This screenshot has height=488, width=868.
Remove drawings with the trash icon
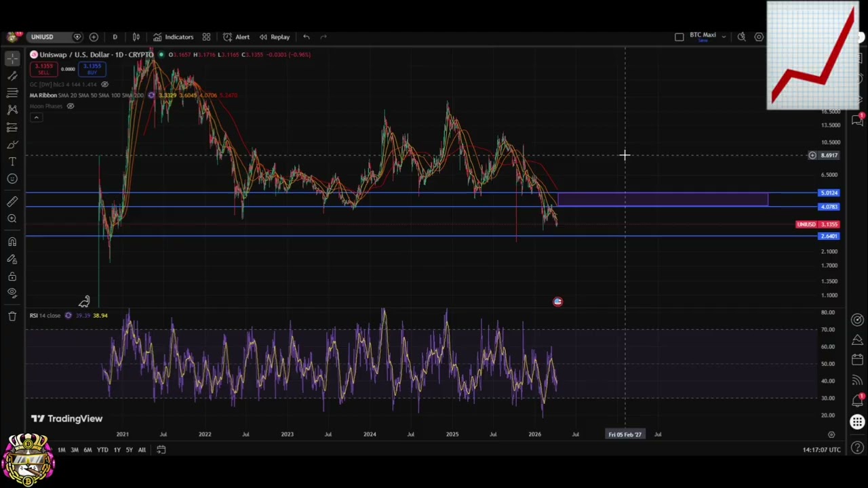12,316
